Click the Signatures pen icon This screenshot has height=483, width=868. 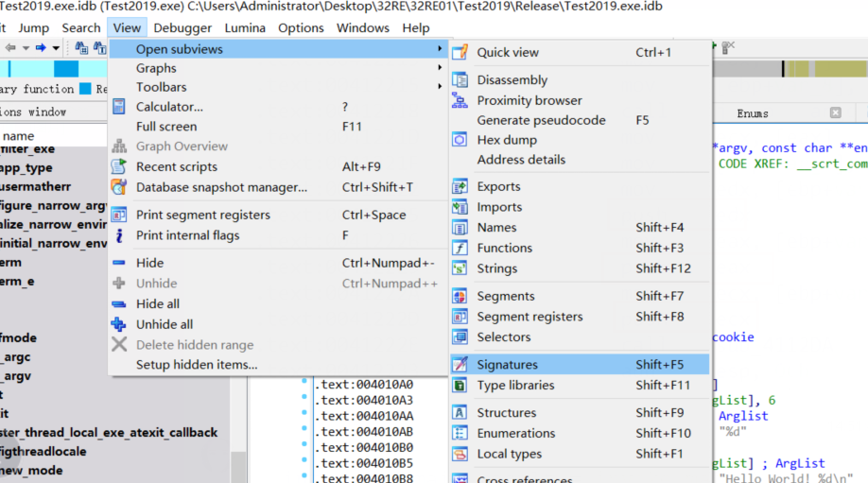(460, 364)
